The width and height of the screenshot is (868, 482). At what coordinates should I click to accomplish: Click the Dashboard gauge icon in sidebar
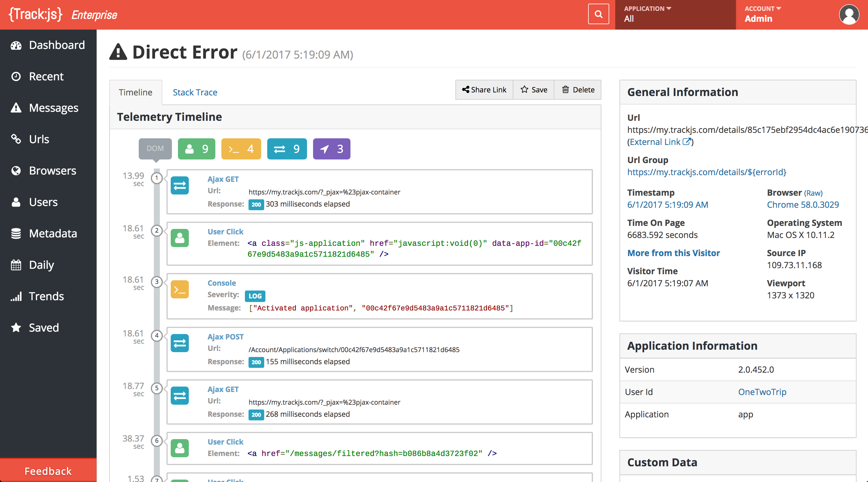point(16,45)
